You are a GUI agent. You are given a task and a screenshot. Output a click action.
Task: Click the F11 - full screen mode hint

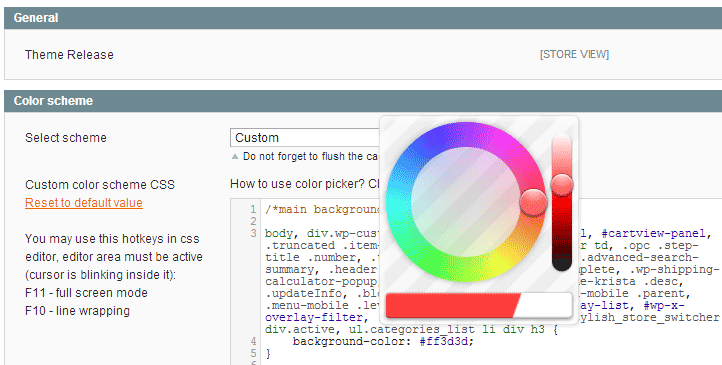[x=86, y=293]
